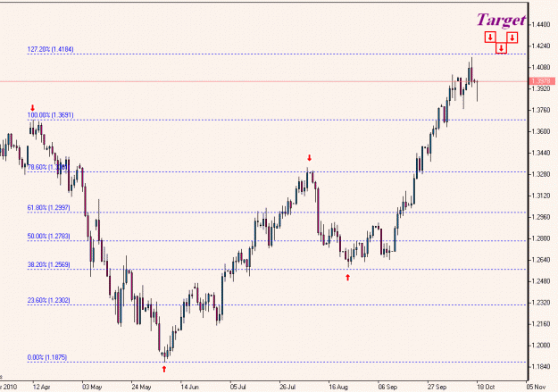Click the 24 May date label

tap(141, 387)
